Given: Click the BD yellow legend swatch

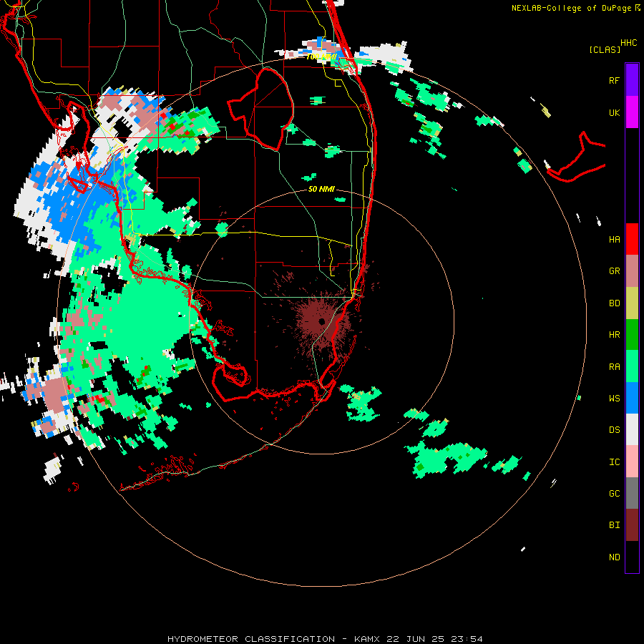Looking at the screenshot, I should [632, 303].
